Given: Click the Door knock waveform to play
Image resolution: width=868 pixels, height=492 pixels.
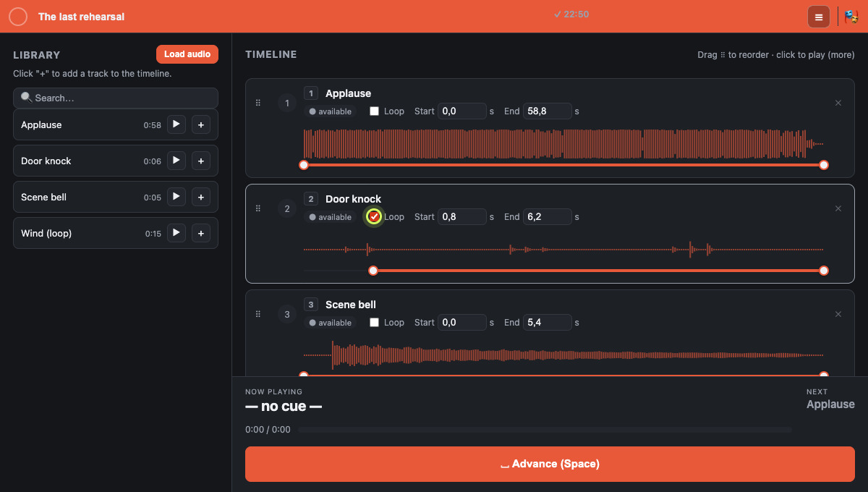Looking at the screenshot, I should click(x=563, y=250).
